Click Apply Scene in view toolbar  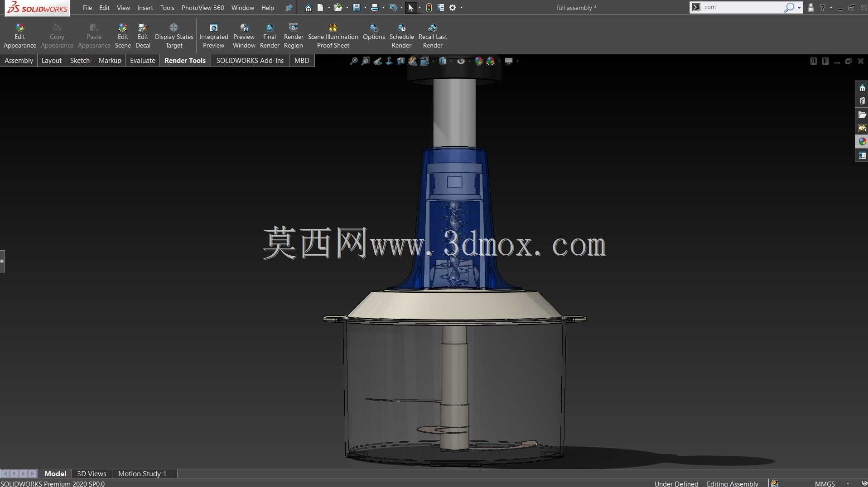491,61
